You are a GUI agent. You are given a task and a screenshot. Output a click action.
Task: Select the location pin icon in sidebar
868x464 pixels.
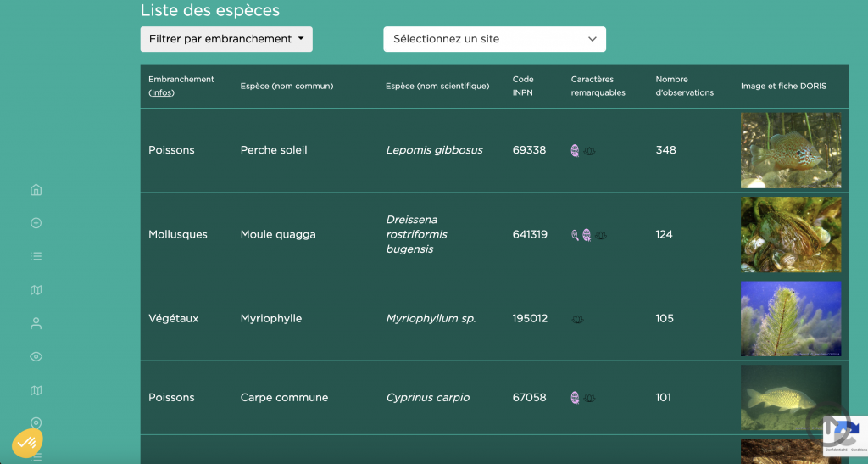click(36, 422)
